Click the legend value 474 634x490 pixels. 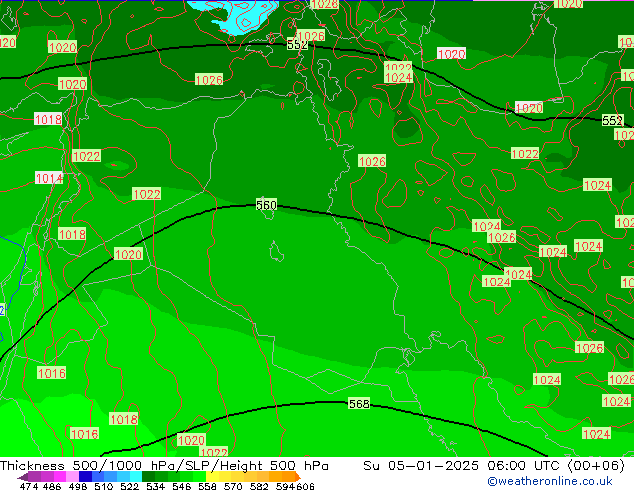[x=29, y=486]
